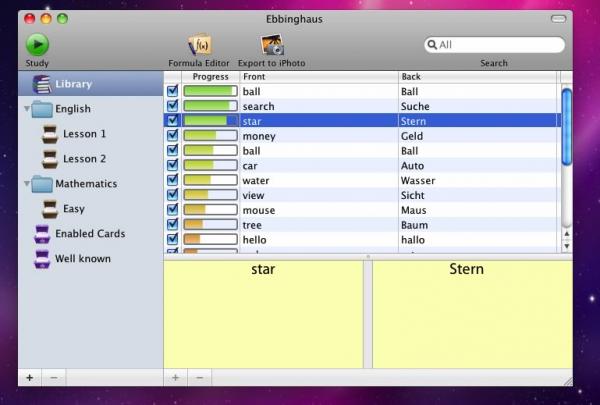The width and height of the screenshot is (600, 405).
Task: Click the progress bar of hello row
Action: [210, 240]
